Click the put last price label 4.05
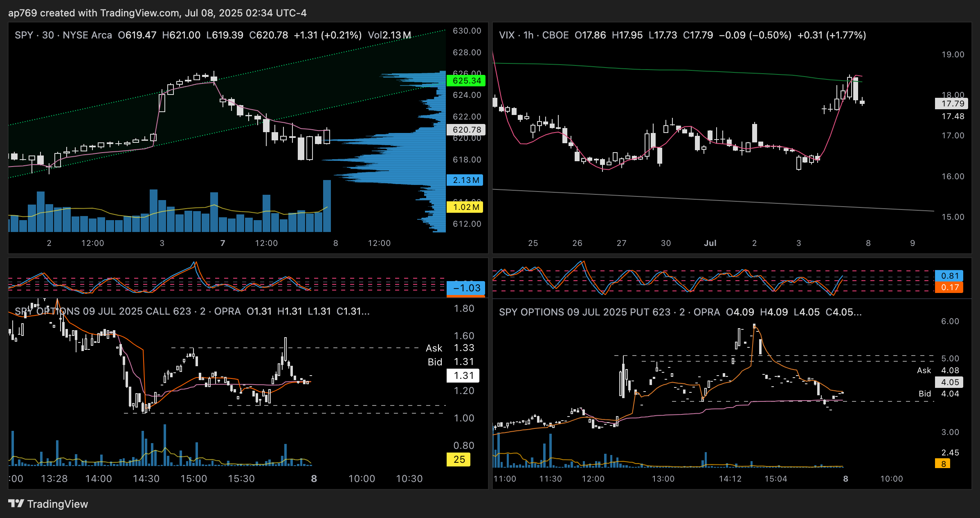Viewport: 980px width, 518px height. point(949,382)
